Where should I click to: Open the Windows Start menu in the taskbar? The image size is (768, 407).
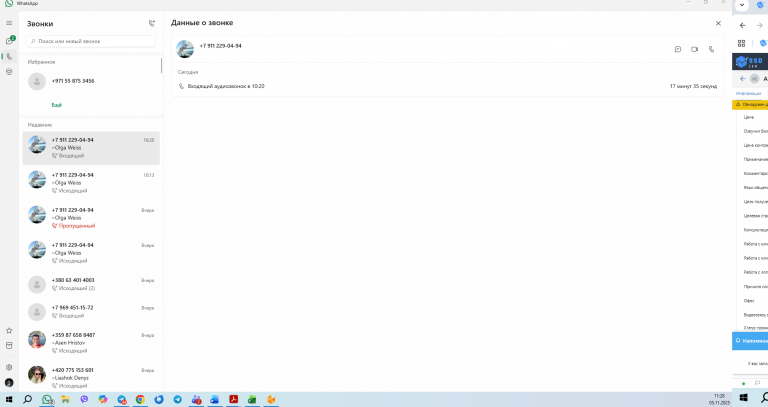click(9, 400)
